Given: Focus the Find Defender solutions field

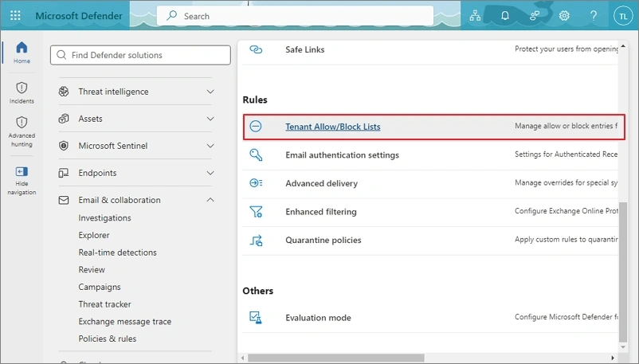Looking at the screenshot, I should (x=140, y=55).
